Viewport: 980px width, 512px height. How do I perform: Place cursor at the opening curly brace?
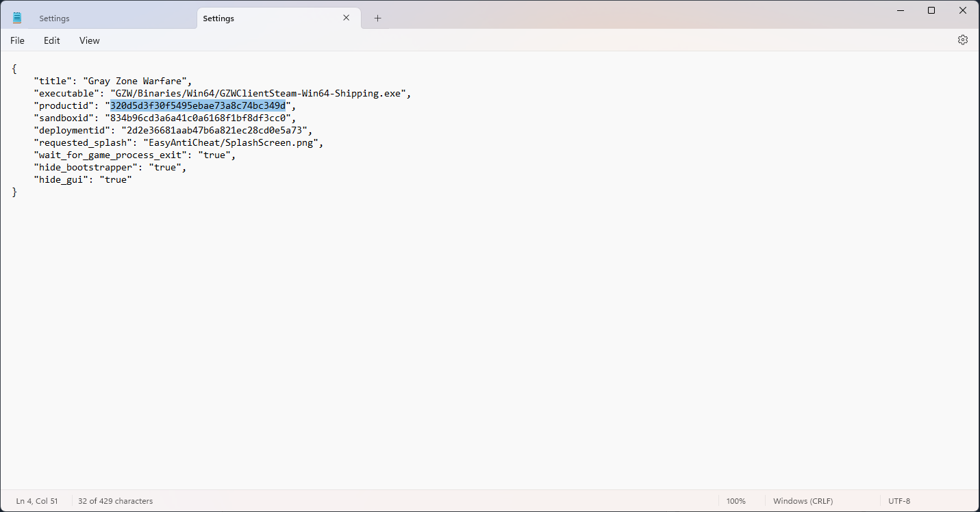tap(14, 68)
